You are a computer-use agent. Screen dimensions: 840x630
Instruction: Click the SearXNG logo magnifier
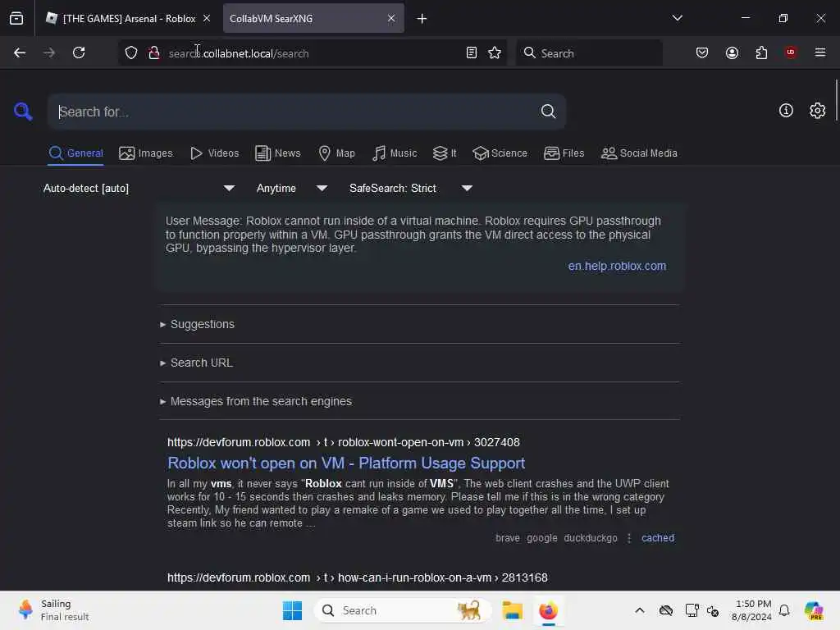[x=23, y=112]
